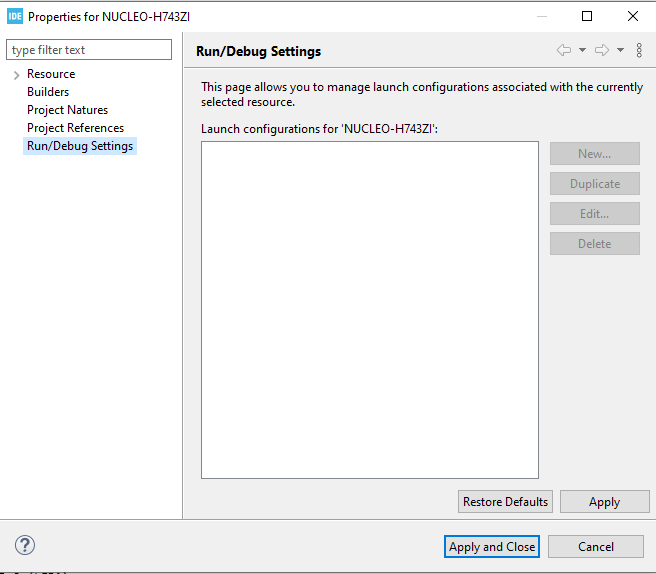Click the Edit... button
Screen dimensions: 656x574
coord(594,214)
